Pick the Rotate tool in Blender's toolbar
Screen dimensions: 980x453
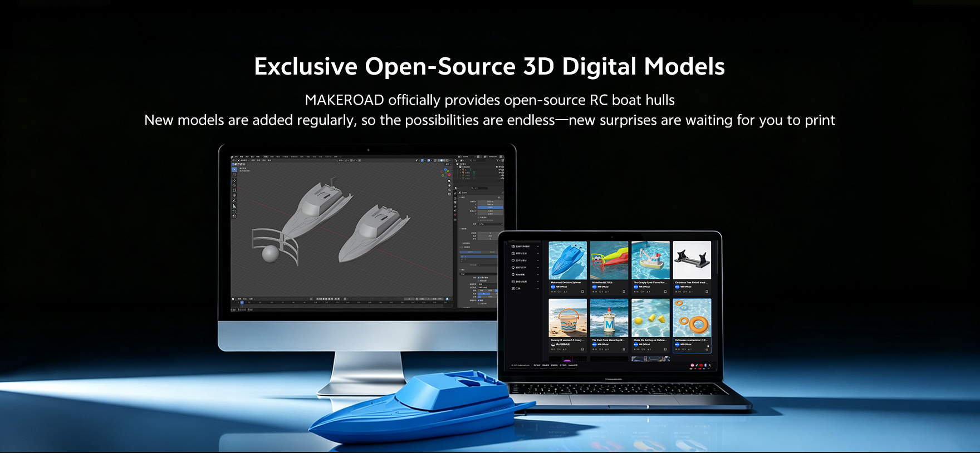click(234, 185)
